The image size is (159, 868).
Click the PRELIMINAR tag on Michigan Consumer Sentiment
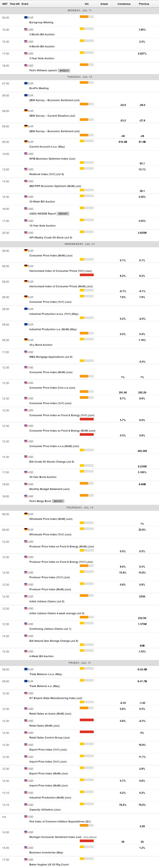[x=90, y=837]
